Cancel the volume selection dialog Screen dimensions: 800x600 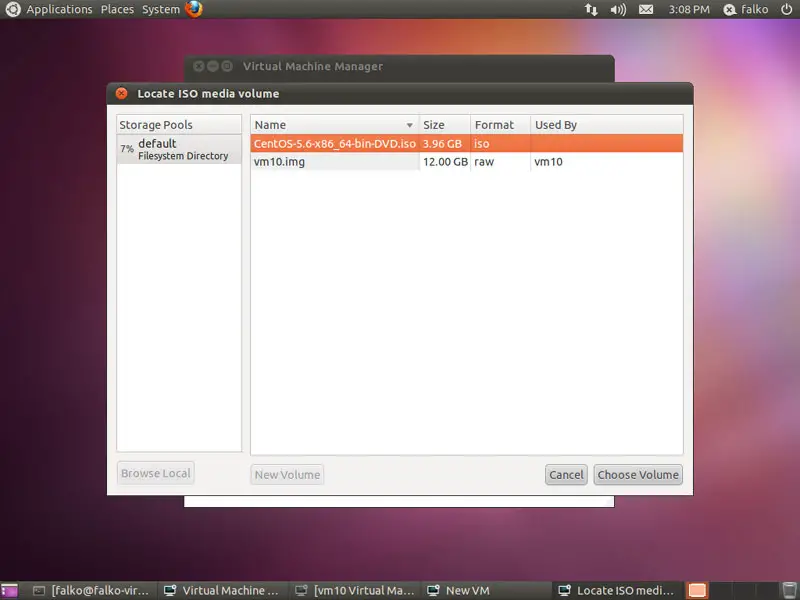[566, 474]
